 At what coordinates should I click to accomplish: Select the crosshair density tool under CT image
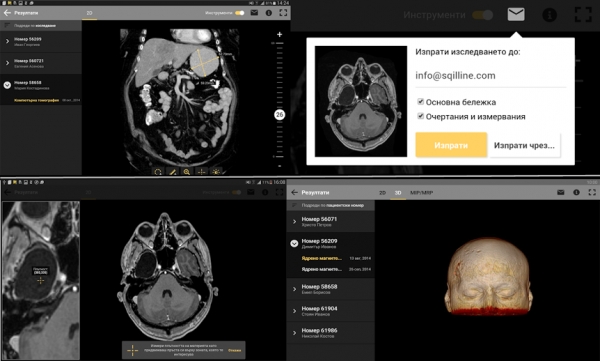(x=201, y=172)
